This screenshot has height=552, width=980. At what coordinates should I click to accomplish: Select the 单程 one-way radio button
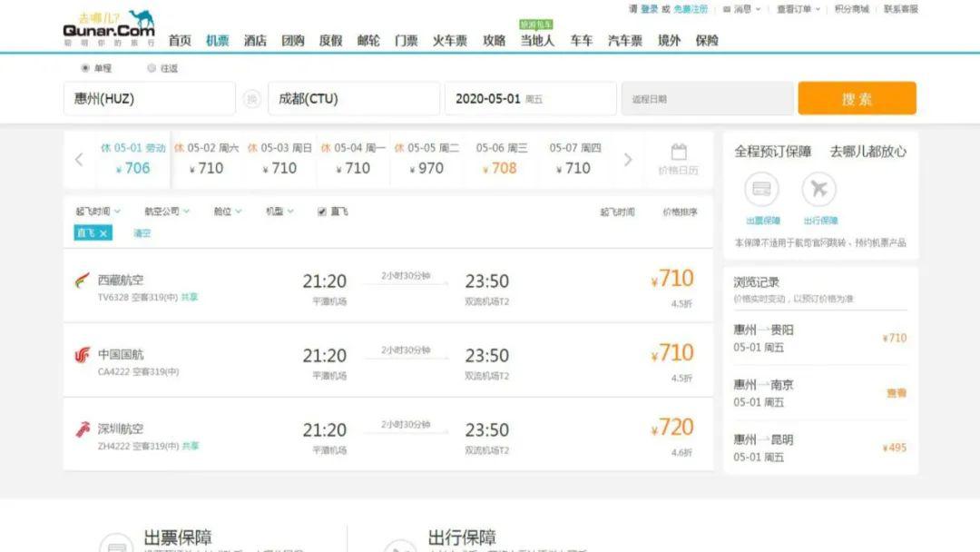85,68
